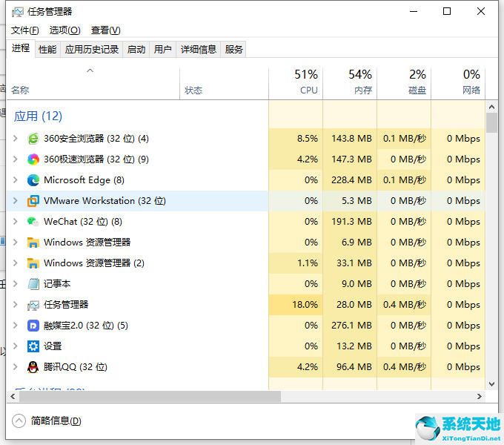504x445 pixels.
Task: Click the 5.3 MB memory cell
Action: point(350,201)
